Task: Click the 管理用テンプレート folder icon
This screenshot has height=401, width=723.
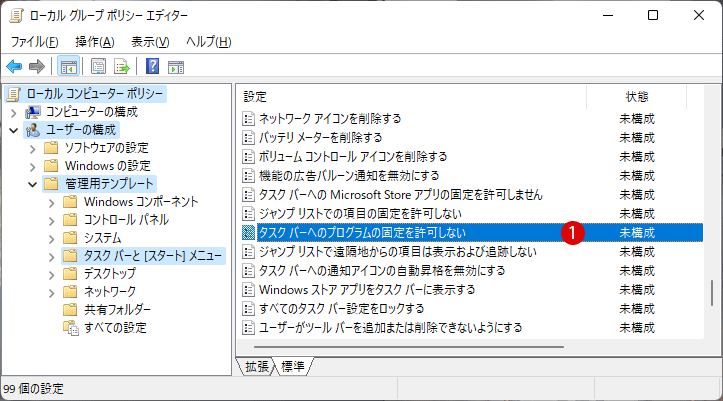Action: coord(51,184)
